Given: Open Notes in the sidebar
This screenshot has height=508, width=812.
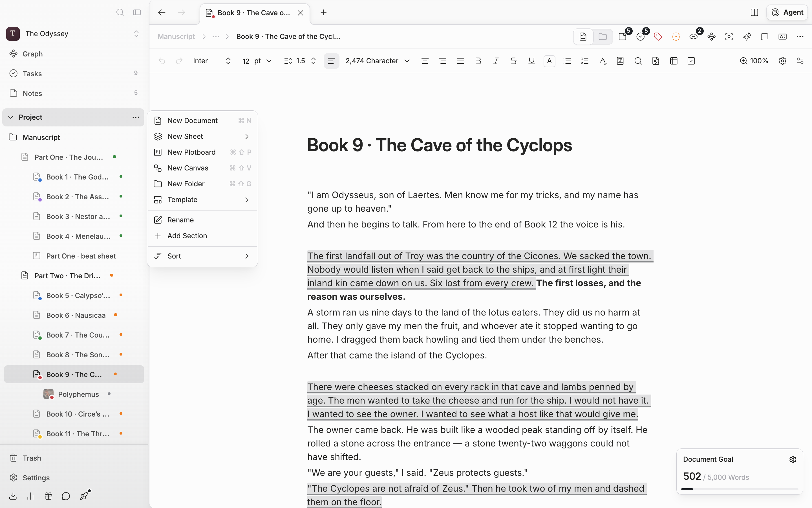Looking at the screenshot, I should point(73,93).
